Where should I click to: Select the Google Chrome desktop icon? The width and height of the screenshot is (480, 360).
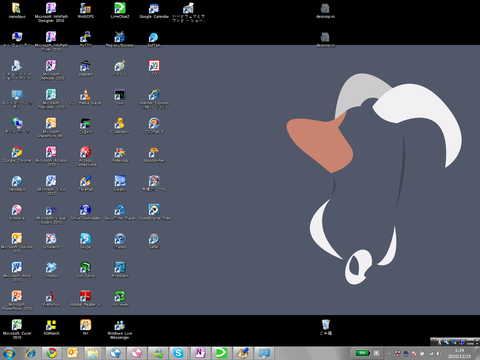pyautogui.click(x=17, y=155)
